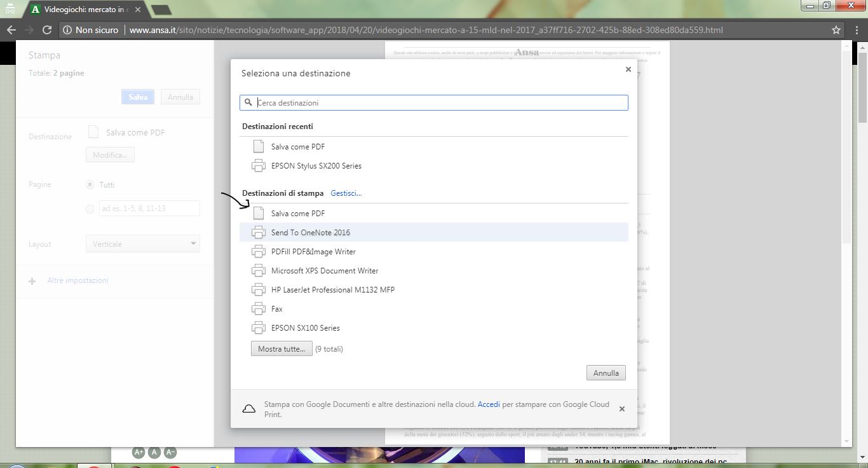This screenshot has height=468, width=868.
Task: Click the browser Forward arrow
Action: coord(29,30)
